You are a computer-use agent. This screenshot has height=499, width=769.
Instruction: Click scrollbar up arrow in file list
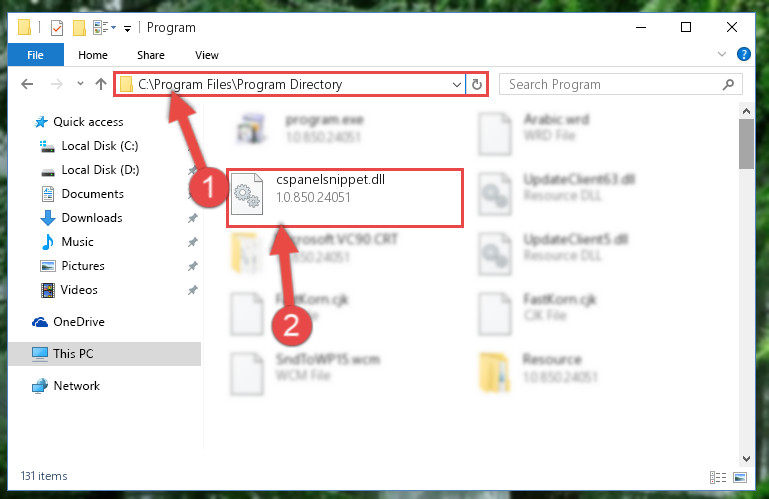coord(746,111)
